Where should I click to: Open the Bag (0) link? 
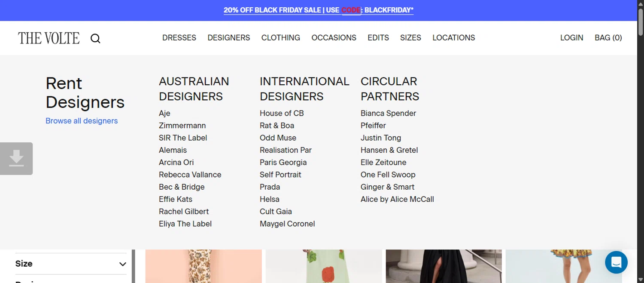click(x=608, y=38)
